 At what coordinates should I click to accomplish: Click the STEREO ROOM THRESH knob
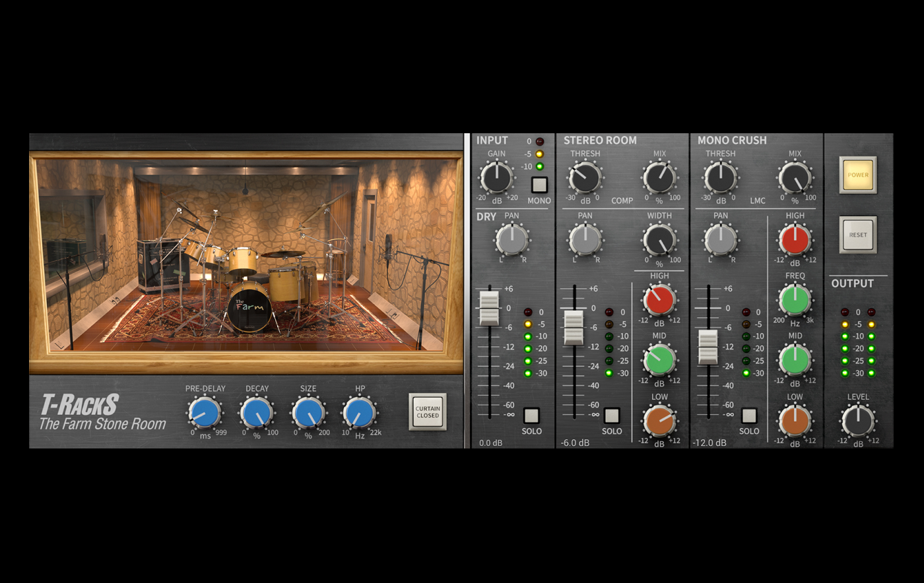point(585,177)
